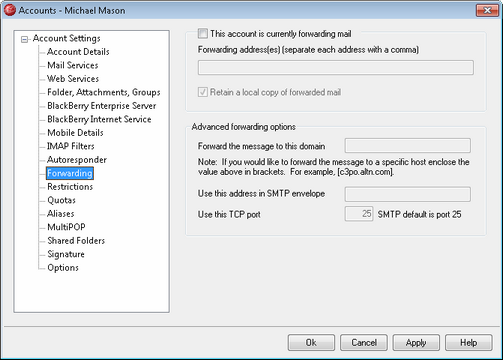Open MultiPOP settings
Viewport: 503px width, 360px height.
click(66, 227)
